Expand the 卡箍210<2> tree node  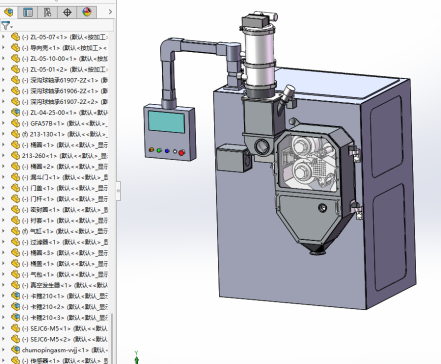(x=3, y=307)
